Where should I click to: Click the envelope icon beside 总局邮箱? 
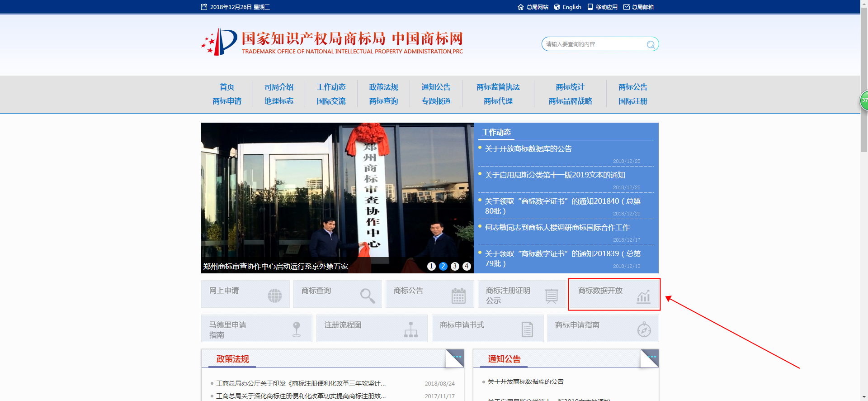click(627, 7)
